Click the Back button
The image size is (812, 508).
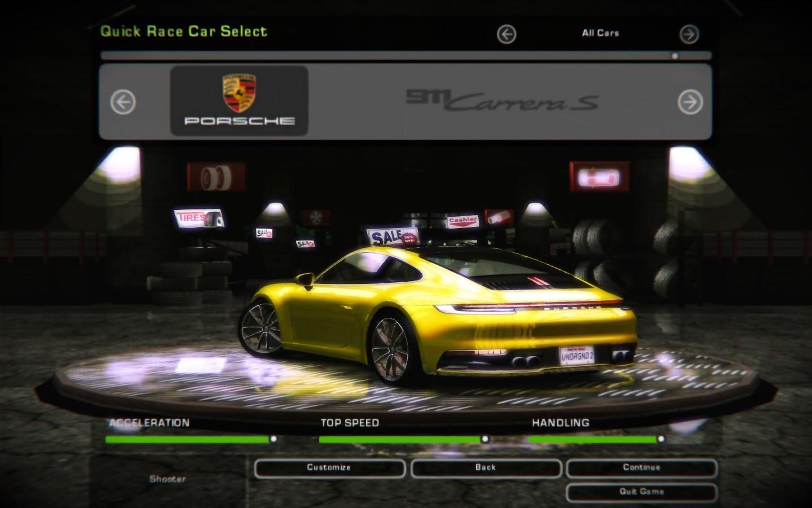(486, 468)
